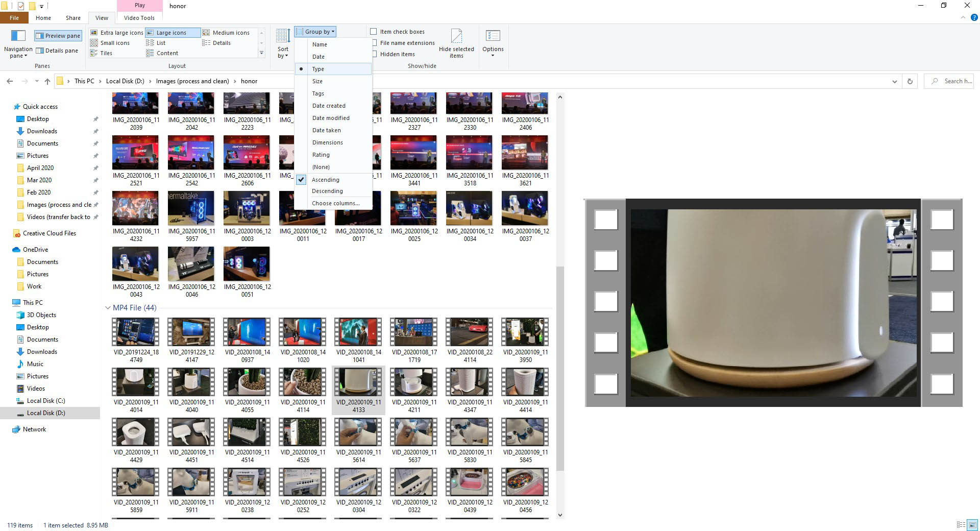Viewport: 980px width, 531px height.
Task: Select image IMG_20200106_11 5957 thumbnail
Action: coord(191,208)
